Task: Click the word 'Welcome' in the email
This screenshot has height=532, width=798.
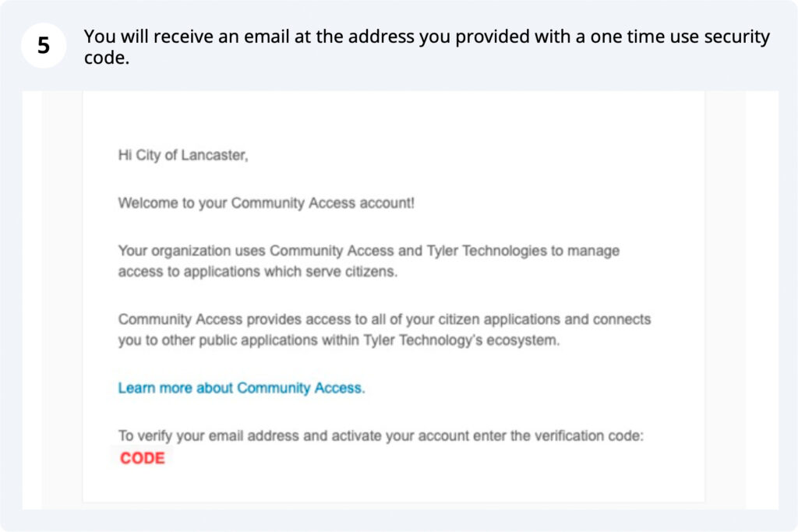Action: 148,203
